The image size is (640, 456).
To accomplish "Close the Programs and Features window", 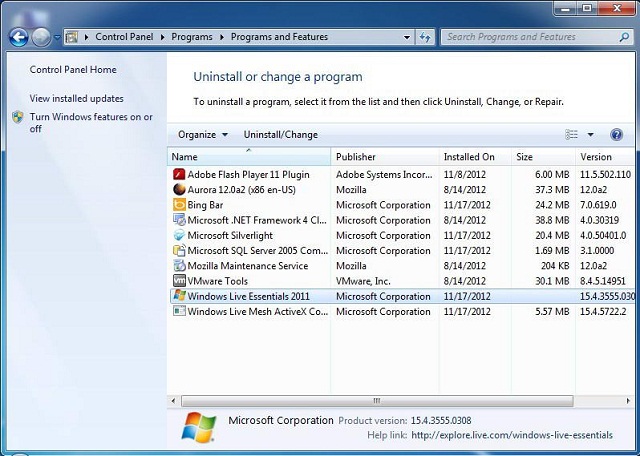I will pyautogui.click(x=616, y=8).
